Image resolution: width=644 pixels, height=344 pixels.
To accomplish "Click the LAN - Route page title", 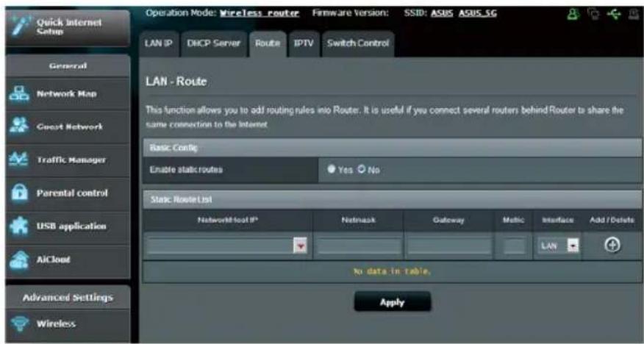I will (x=176, y=82).
